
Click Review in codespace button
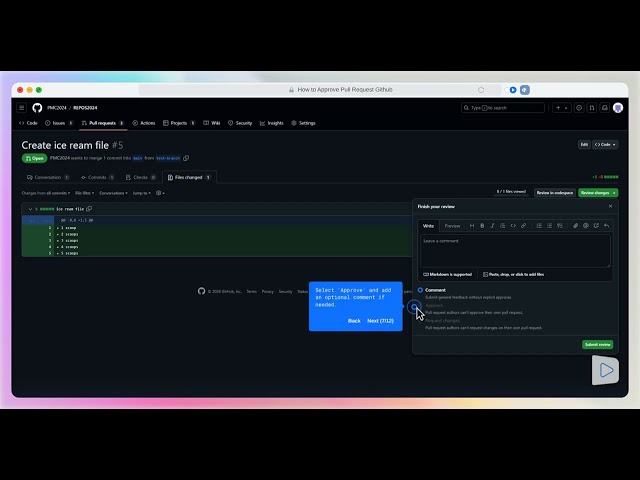click(x=555, y=193)
